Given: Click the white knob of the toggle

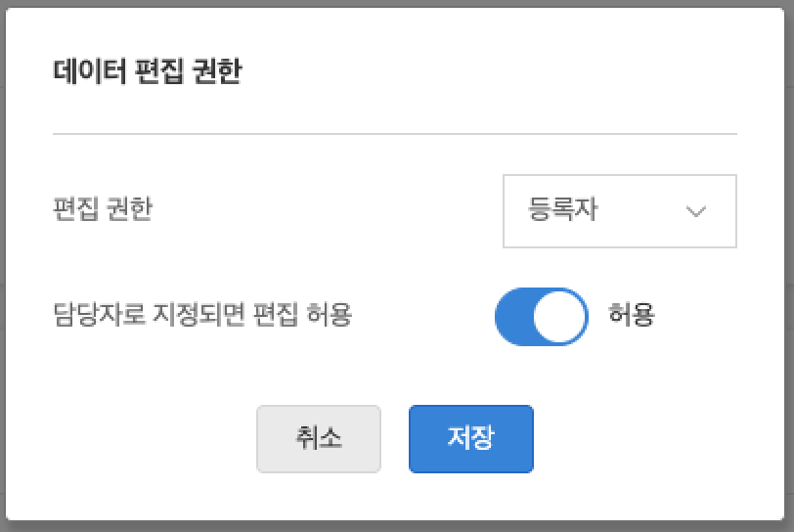Looking at the screenshot, I should tap(562, 317).
